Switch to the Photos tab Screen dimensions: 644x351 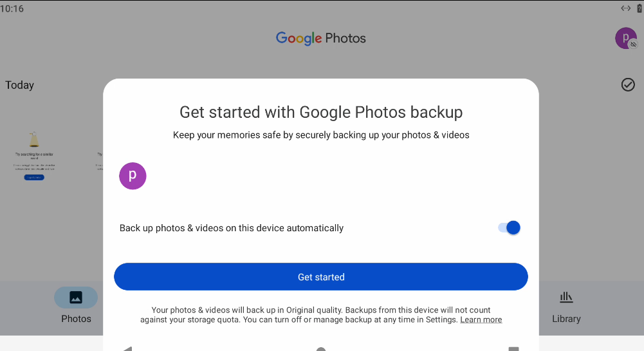click(x=76, y=305)
